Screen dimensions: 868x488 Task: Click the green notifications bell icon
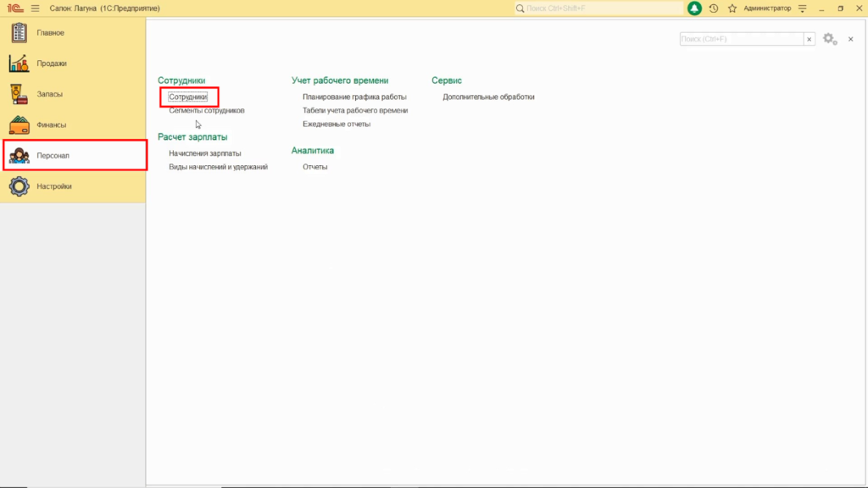pyautogui.click(x=694, y=8)
